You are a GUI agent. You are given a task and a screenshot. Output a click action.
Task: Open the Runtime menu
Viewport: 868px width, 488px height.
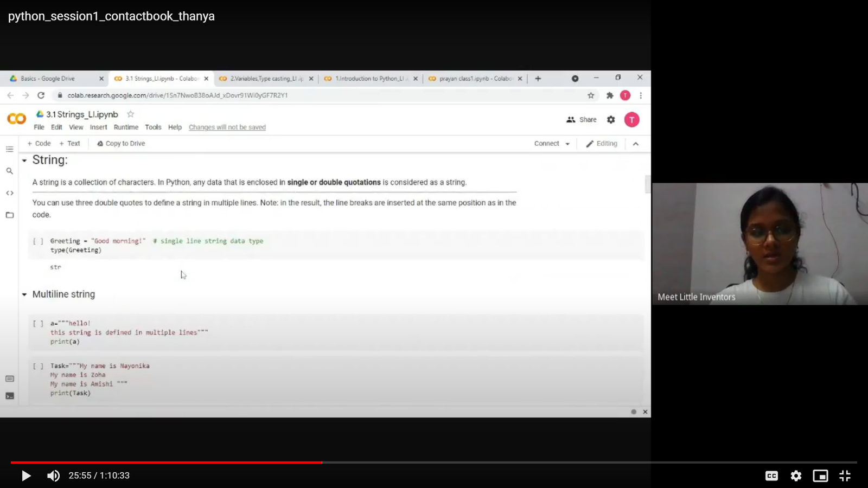click(x=126, y=127)
